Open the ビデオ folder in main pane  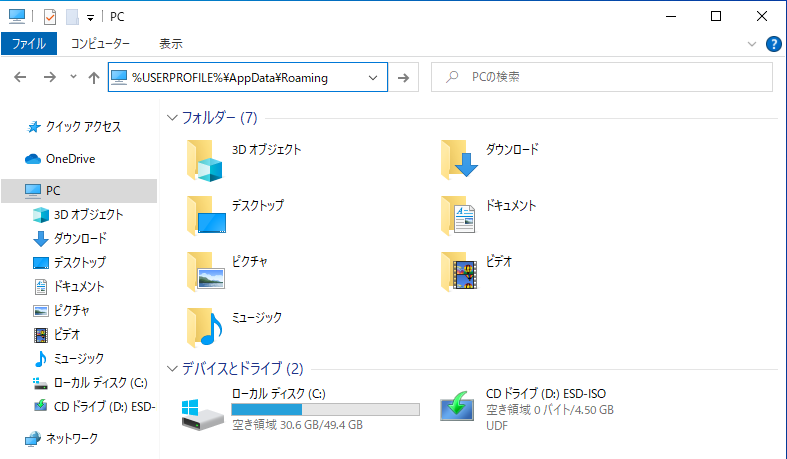tap(461, 270)
